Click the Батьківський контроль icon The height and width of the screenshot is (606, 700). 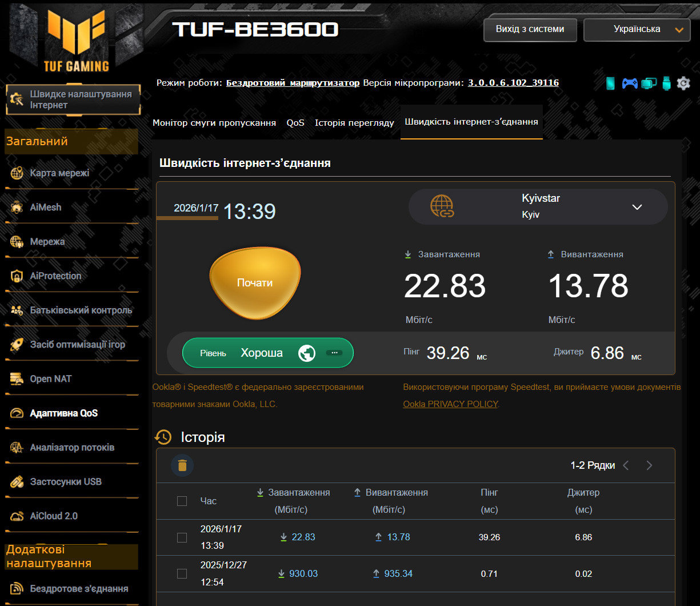coord(17,310)
